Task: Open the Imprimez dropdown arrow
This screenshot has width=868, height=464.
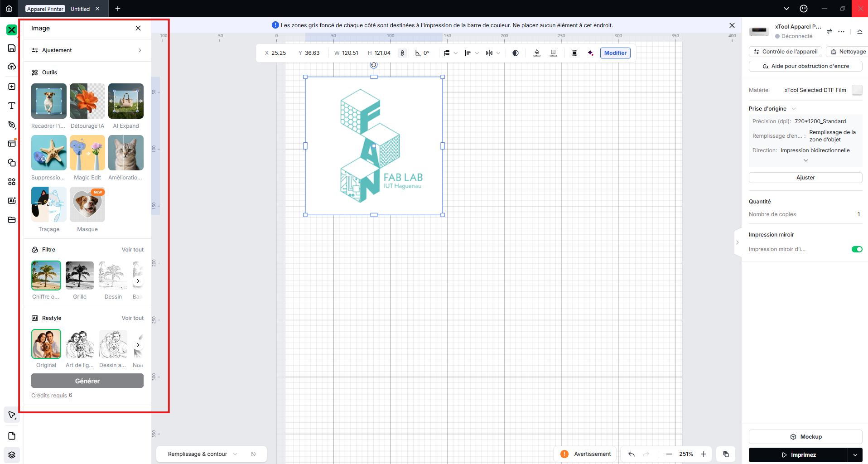Action: click(x=855, y=455)
